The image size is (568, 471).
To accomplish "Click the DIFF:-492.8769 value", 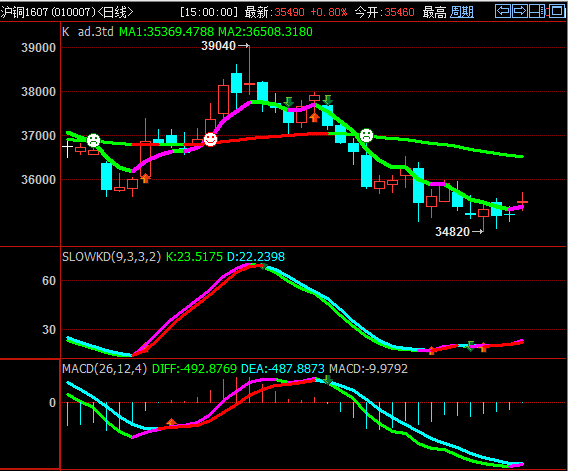I will (194, 369).
